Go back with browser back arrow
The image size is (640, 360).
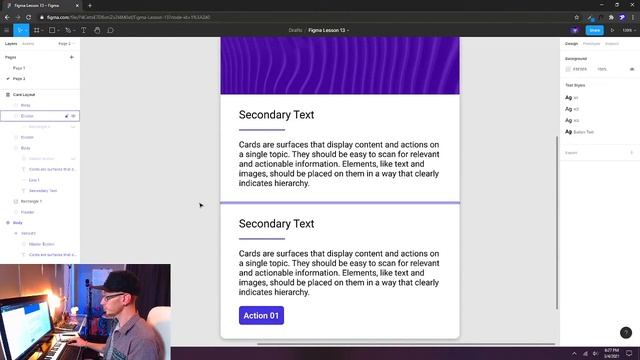[x=7, y=17]
